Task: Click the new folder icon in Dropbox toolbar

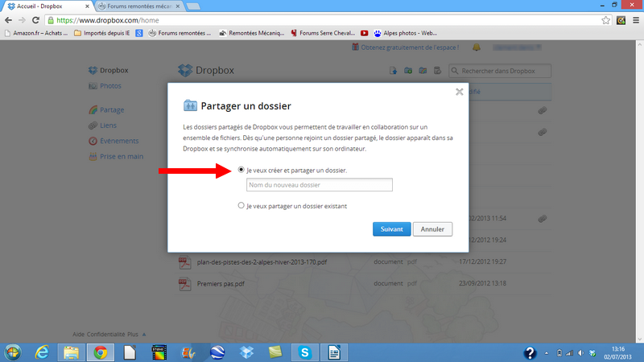Action: [408, 71]
